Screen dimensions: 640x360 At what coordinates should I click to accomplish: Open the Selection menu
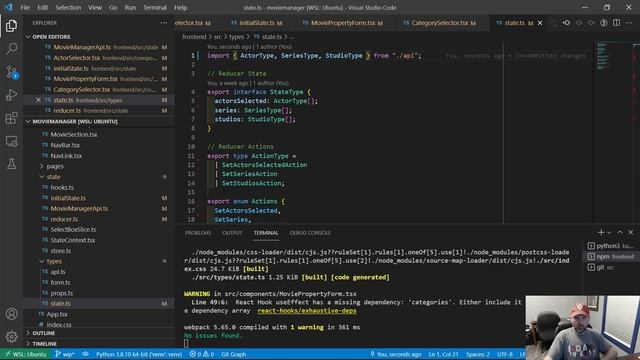pos(68,7)
